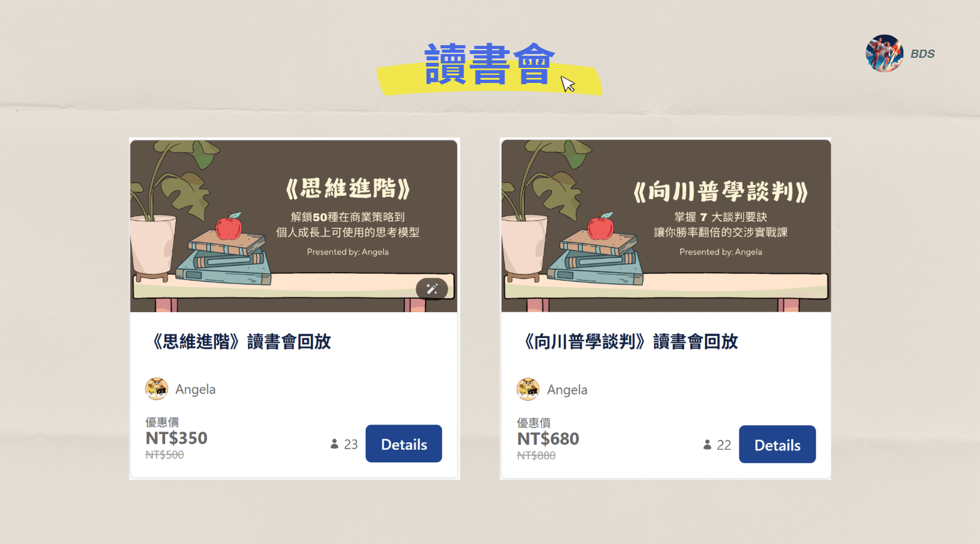980x544 pixels.
Task: Click the crossed-out NT$880 original price
Action: pos(536,455)
